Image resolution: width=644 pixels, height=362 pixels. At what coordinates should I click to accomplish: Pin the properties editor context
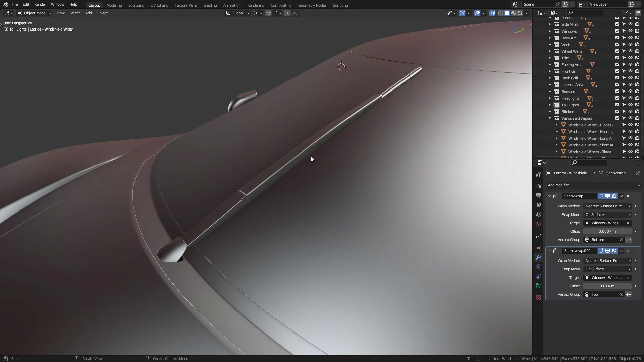click(x=638, y=173)
